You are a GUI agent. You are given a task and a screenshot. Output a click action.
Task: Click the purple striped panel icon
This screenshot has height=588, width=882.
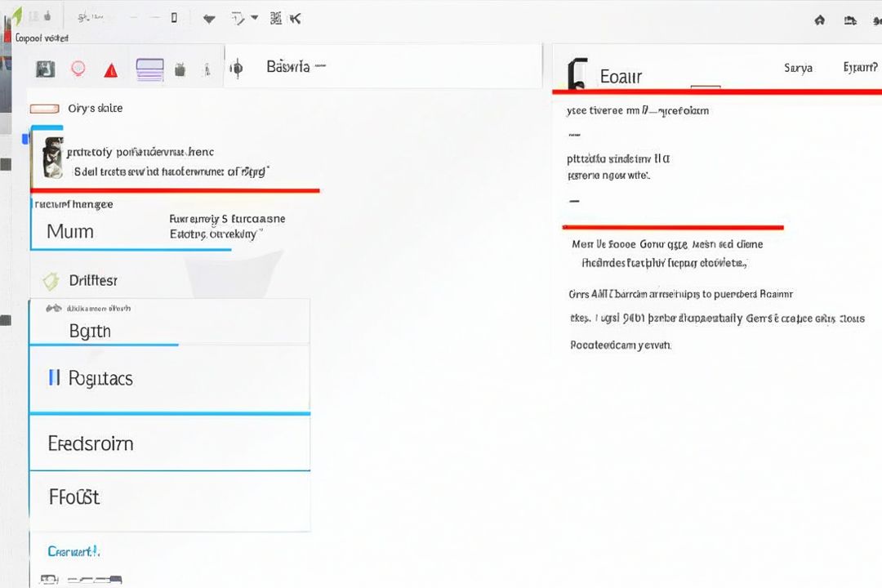coord(150,69)
